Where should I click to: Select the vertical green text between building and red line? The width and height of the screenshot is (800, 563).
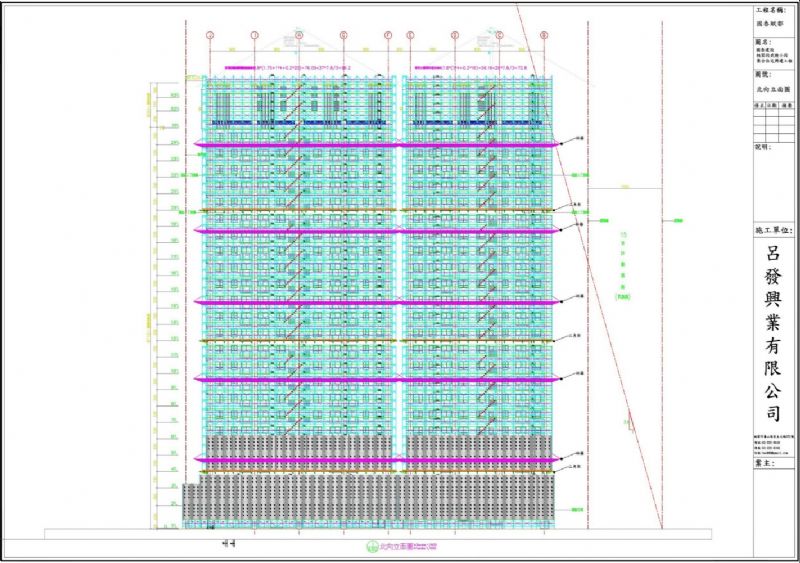point(624,263)
